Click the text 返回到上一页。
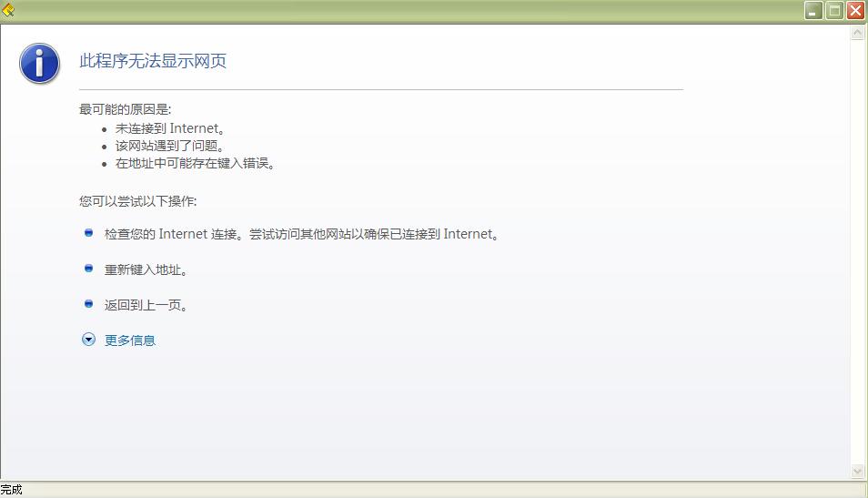 (x=146, y=305)
